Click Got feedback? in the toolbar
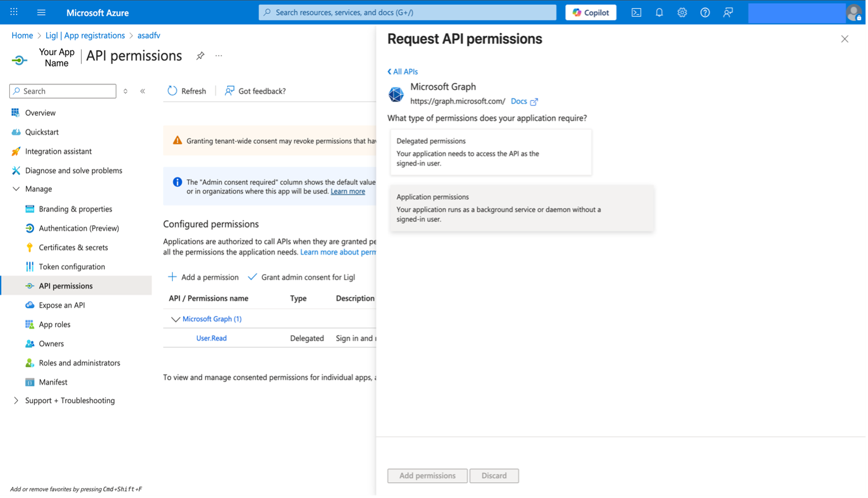Viewport: 868px width, 498px height. click(x=256, y=92)
